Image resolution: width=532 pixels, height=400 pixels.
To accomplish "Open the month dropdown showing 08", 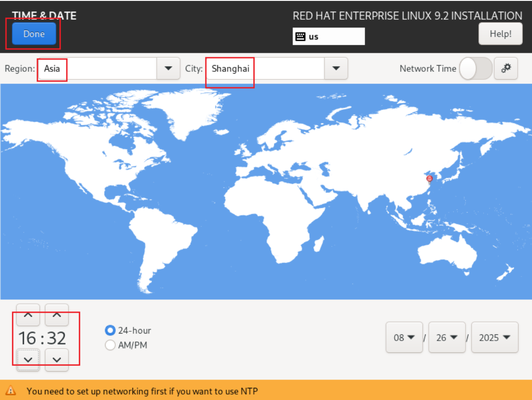I will (x=404, y=337).
